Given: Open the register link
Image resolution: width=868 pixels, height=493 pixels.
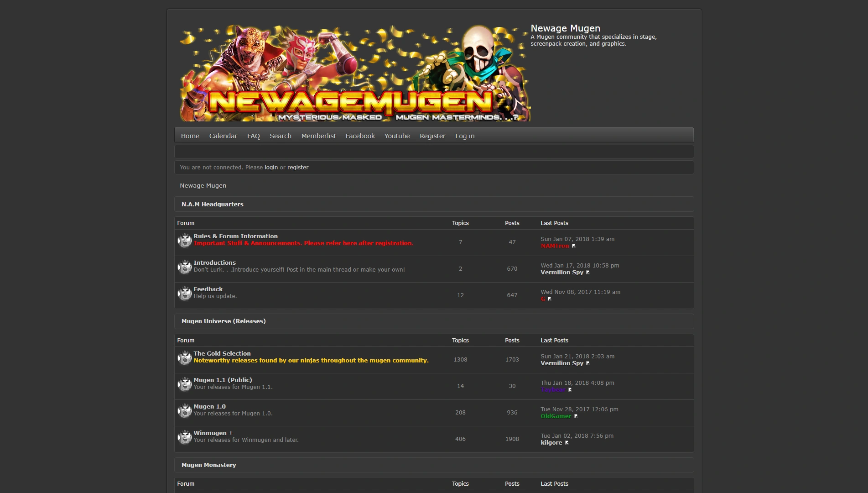Looking at the screenshot, I should pos(297,167).
